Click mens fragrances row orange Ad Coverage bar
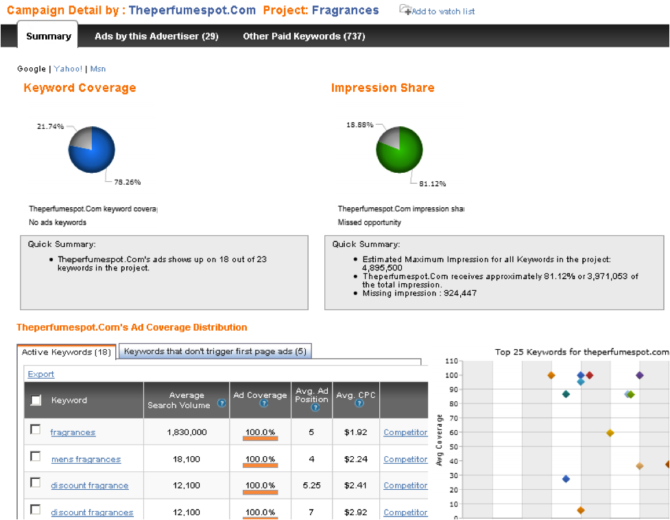This screenshot has width=670, height=520. coord(260,465)
